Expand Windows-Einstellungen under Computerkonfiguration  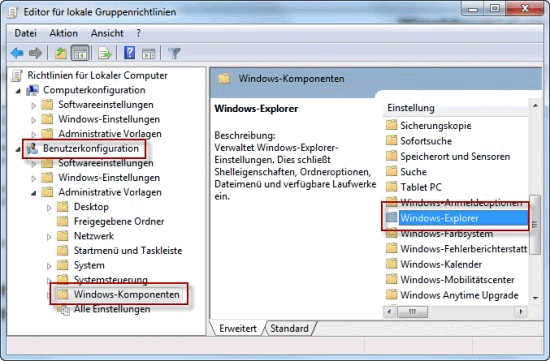[34, 120]
